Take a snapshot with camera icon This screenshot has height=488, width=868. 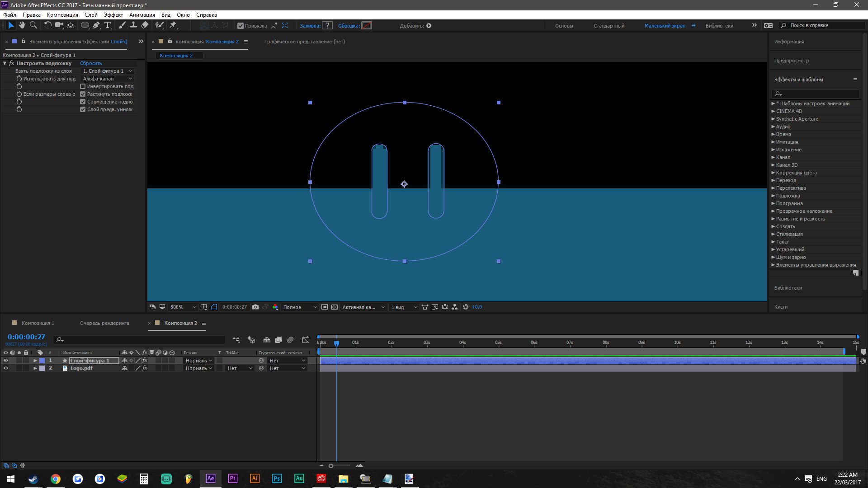(x=255, y=307)
